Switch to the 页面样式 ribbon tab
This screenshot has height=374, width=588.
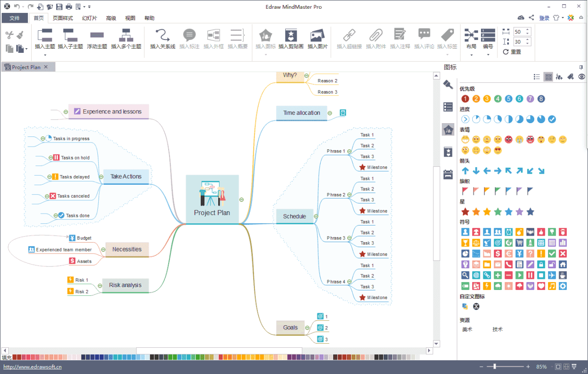(x=63, y=18)
